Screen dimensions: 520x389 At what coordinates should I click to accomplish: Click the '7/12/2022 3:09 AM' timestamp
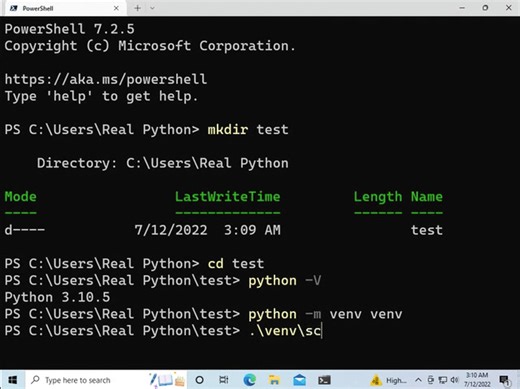click(207, 230)
